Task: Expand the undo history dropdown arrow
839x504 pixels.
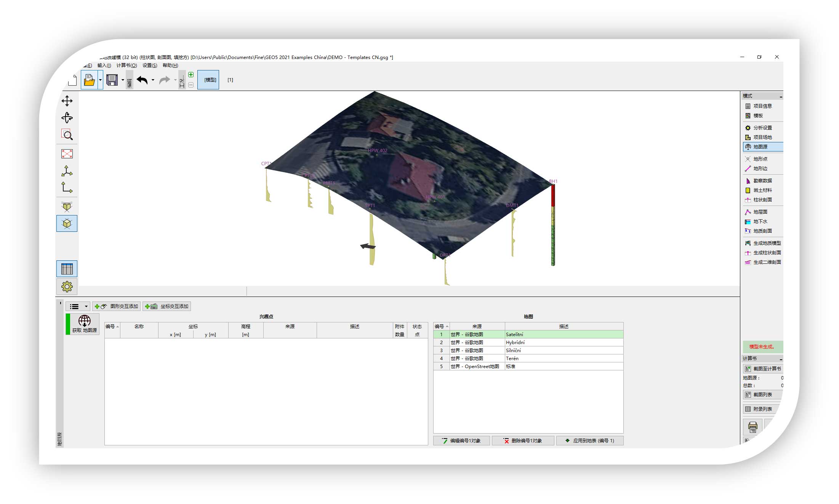Action: click(x=153, y=80)
